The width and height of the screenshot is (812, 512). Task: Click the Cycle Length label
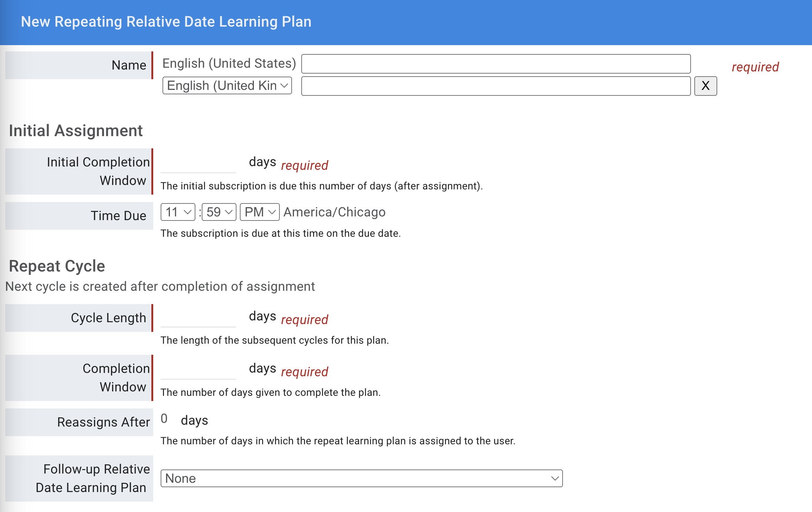click(108, 318)
